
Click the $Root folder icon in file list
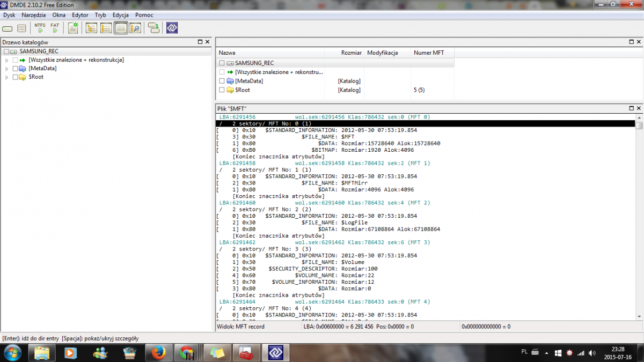point(230,90)
